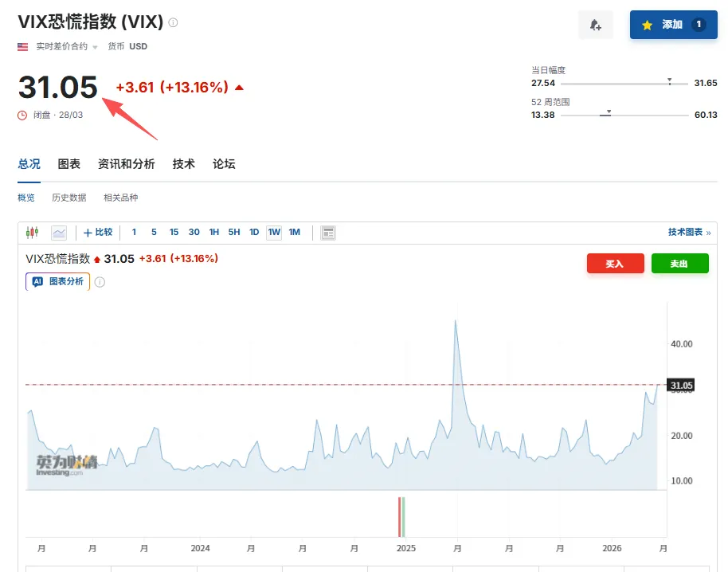The image size is (728, 572).
Task: Select the 1D interval
Action: [254, 232]
